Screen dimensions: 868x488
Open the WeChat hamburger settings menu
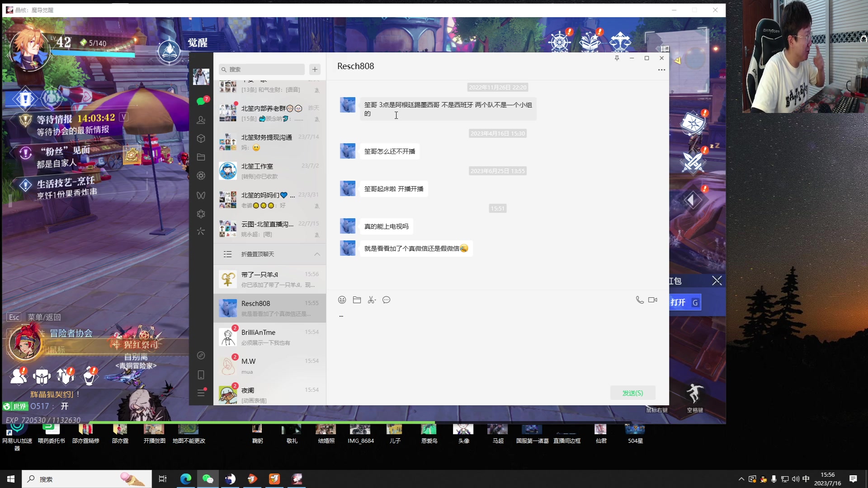(201, 393)
